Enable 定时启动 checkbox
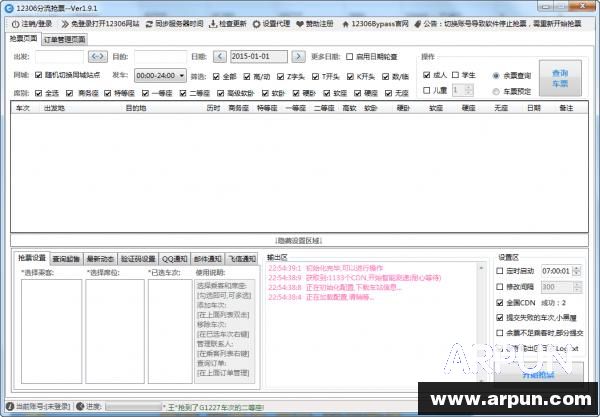The width and height of the screenshot is (600, 417). click(x=499, y=271)
